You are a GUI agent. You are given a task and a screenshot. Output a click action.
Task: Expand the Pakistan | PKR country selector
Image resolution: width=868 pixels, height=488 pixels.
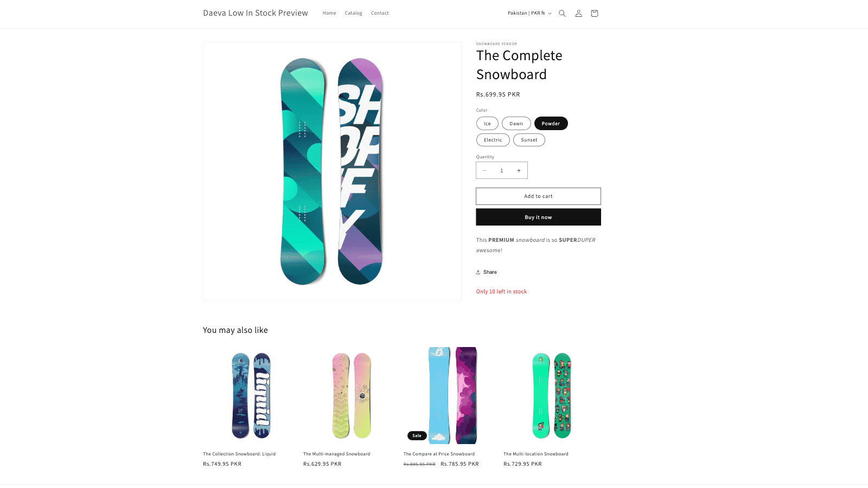(529, 13)
